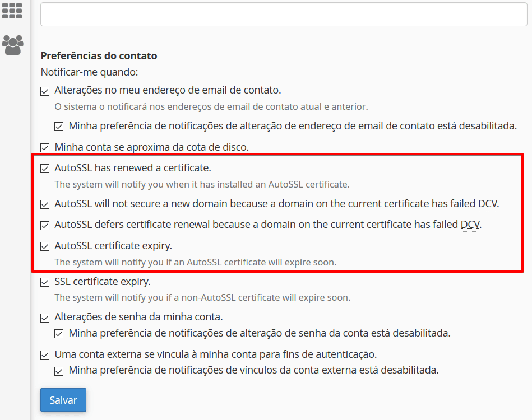Disable 'AutoSSL certificate expiry' notification
Screen dimensions: 532x420
coord(45,246)
